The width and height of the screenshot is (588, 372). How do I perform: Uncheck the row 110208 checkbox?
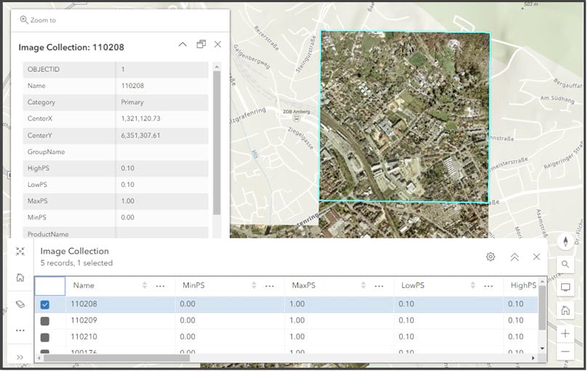point(45,304)
